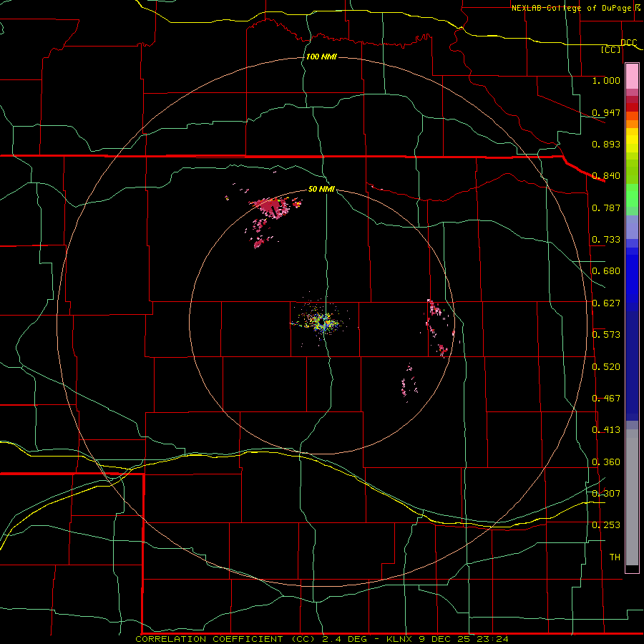Pick the gray low-value segment of color bar

pos(632,497)
